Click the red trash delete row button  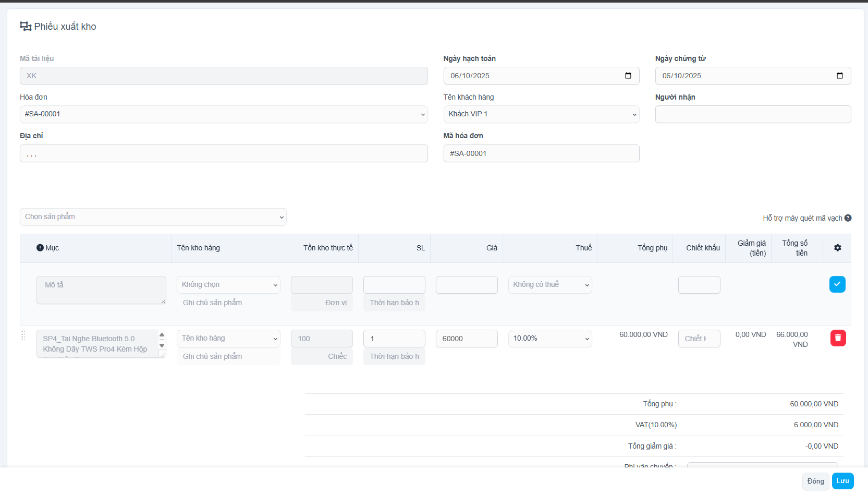(838, 338)
